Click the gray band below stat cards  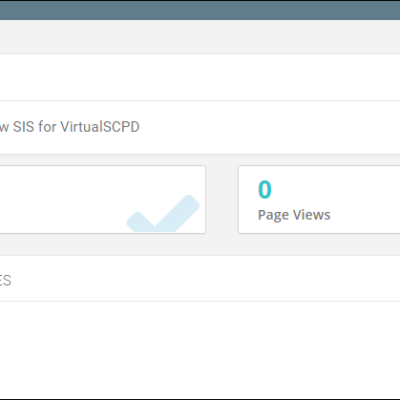[x=200, y=245]
